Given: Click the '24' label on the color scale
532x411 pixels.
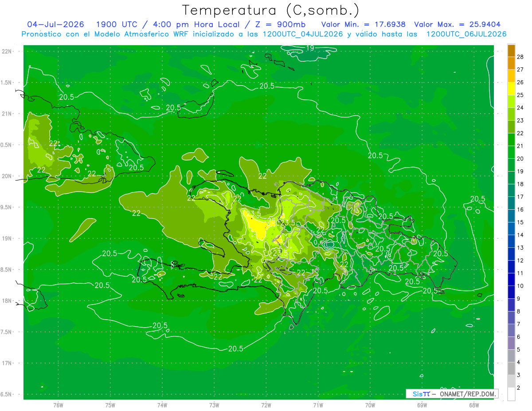Looking at the screenshot, I should 520,107.
